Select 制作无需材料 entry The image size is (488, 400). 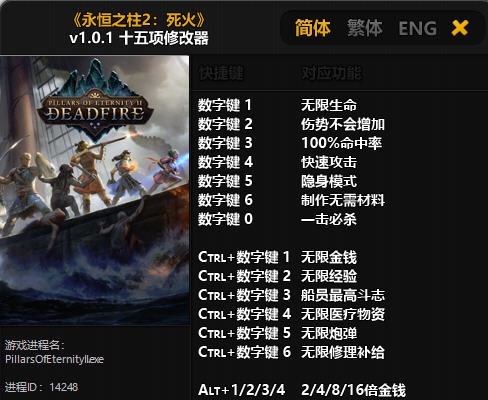(343, 200)
